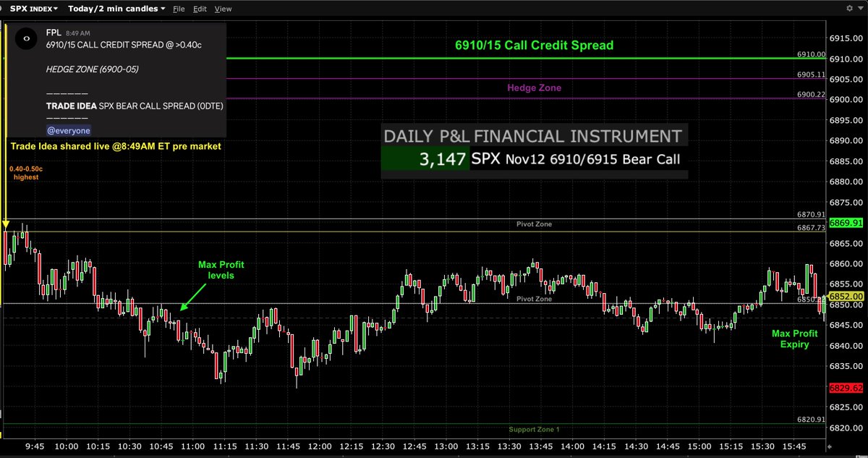Image resolution: width=868 pixels, height=458 pixels.
Task: Select the 6910/15 Call Credit Spread label
Action: coord(534,46)
